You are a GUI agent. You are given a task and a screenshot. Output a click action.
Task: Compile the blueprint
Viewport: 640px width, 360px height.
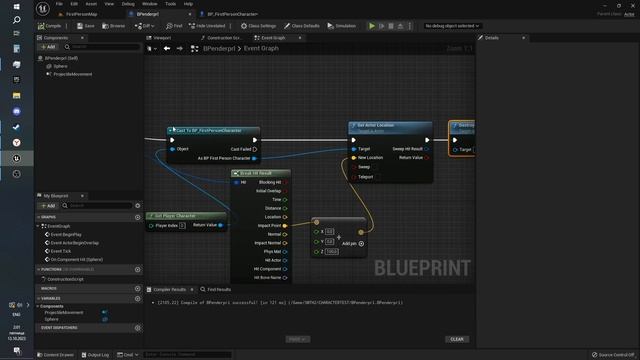point(49,26)
